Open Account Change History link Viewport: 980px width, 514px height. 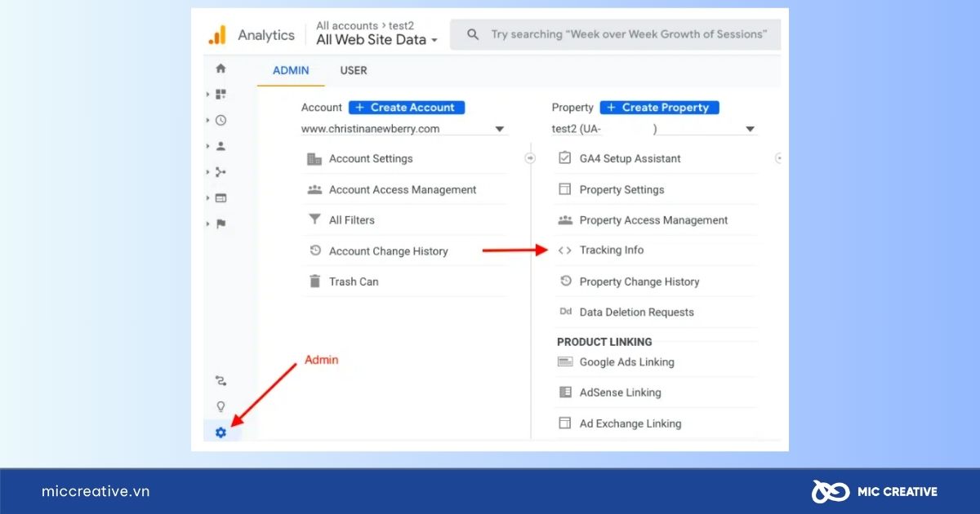coord(389,251)
